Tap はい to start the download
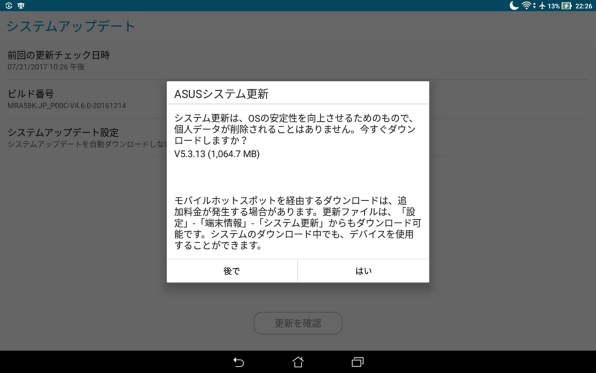Viewport: 596px width, 373px height. click(363, 271)
